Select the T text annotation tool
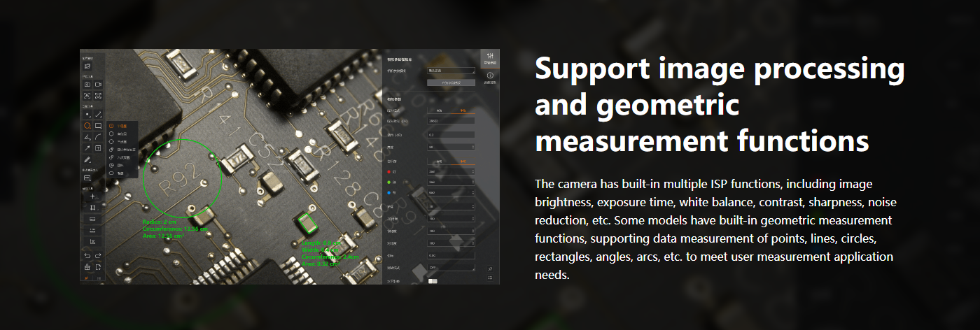This screenshot has height=330, width=980. (98, 148)
